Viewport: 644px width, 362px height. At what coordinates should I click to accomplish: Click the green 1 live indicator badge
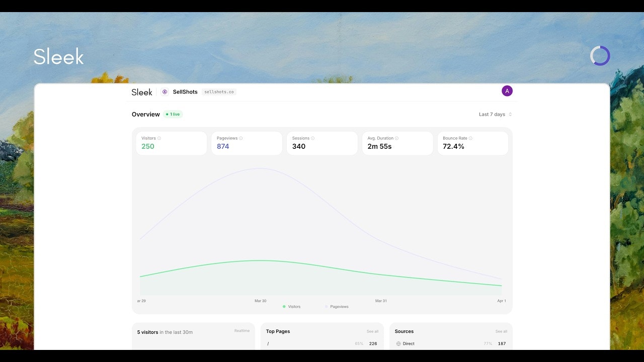(x=173, y=114)
